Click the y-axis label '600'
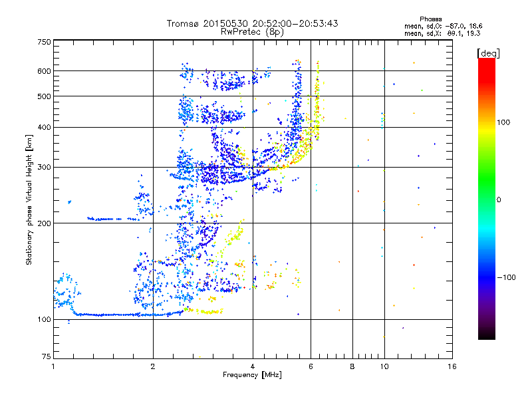This screenshot has width=532, height=399. tap(44, 71)
